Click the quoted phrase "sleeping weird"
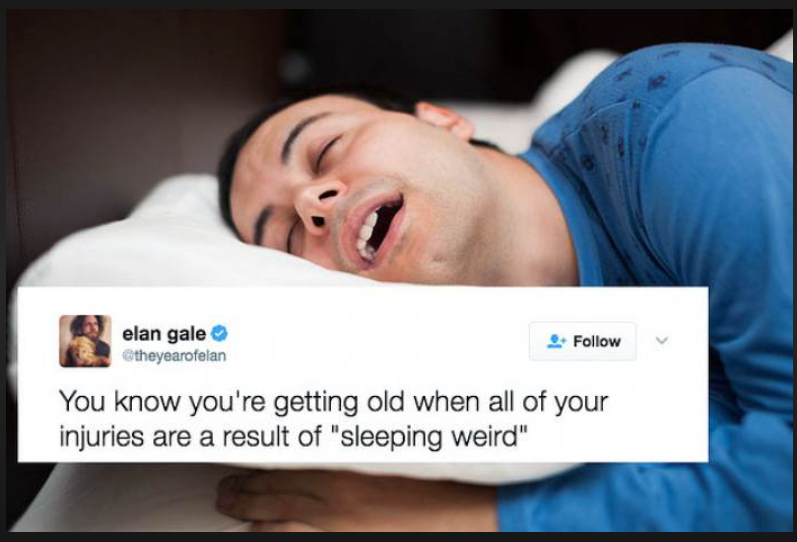 [x=429, y=436]
